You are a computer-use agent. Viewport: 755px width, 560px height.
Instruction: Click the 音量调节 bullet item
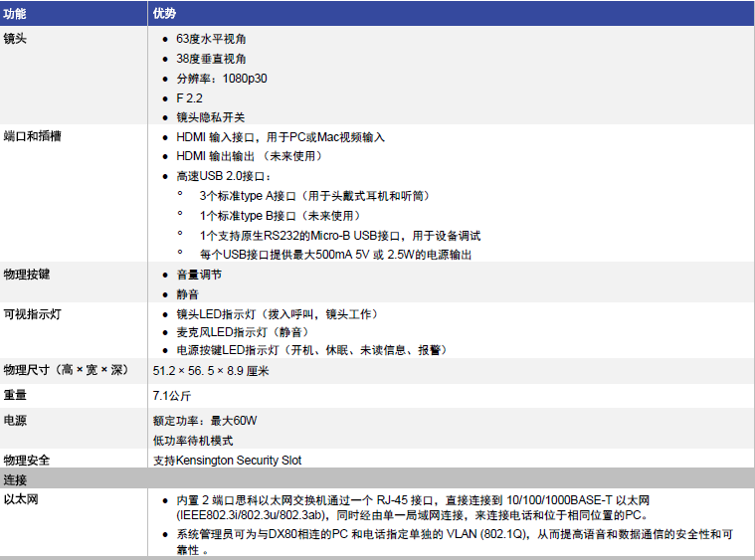point(199,275)
